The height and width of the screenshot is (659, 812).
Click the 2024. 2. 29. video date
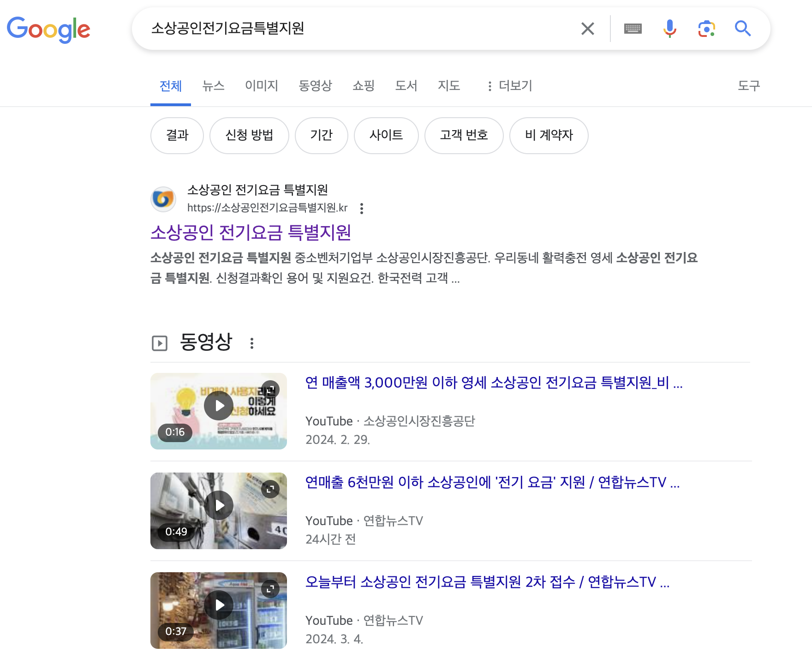[338, 439]
